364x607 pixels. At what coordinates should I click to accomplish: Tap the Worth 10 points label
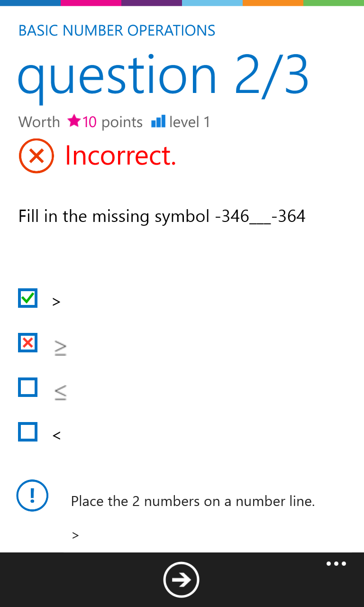point(81,122)
